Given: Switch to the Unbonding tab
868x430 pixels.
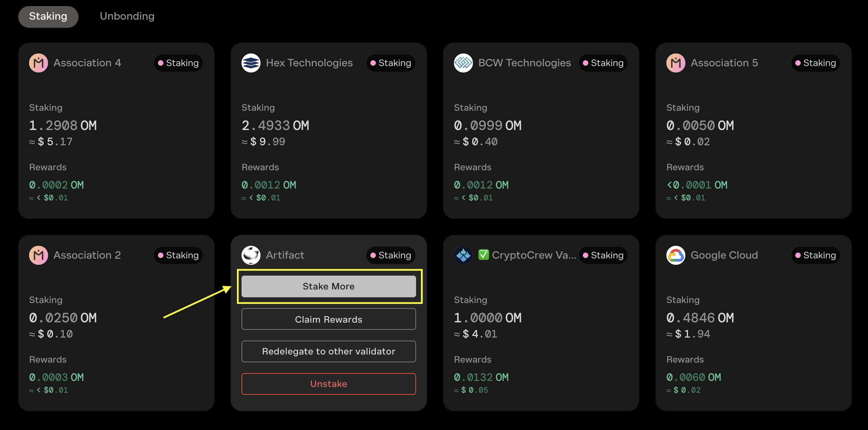Looking at the screenshot, I should click(127, 16).
